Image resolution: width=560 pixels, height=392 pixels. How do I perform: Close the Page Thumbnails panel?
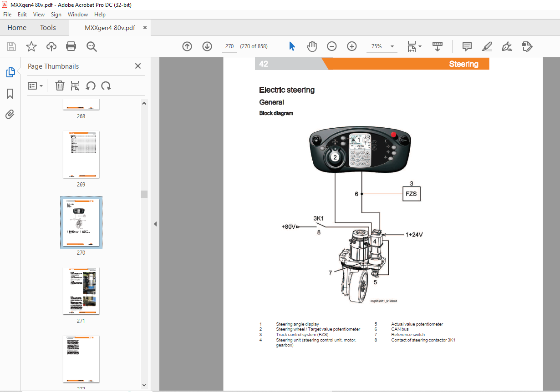click(138, 66)
